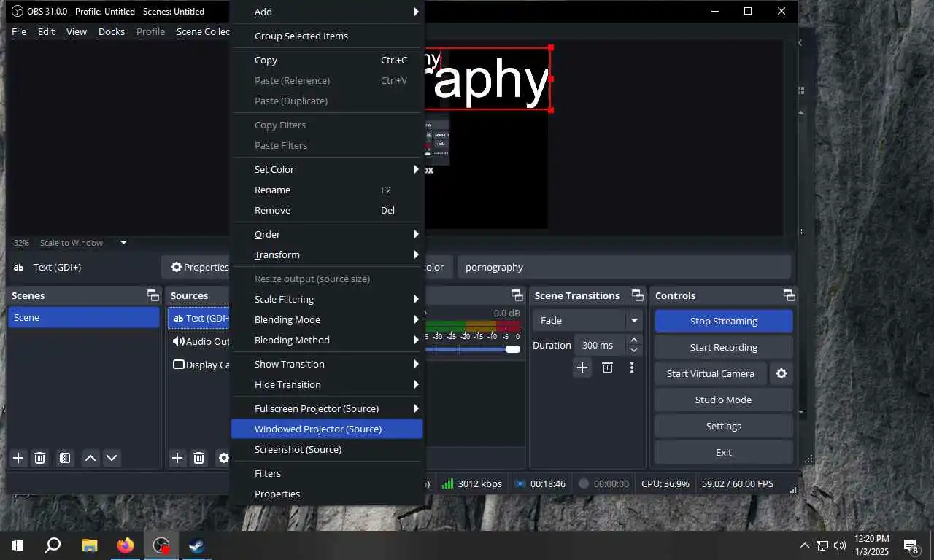Choose Windowed Projector (Source) menu item

[327, 429]
